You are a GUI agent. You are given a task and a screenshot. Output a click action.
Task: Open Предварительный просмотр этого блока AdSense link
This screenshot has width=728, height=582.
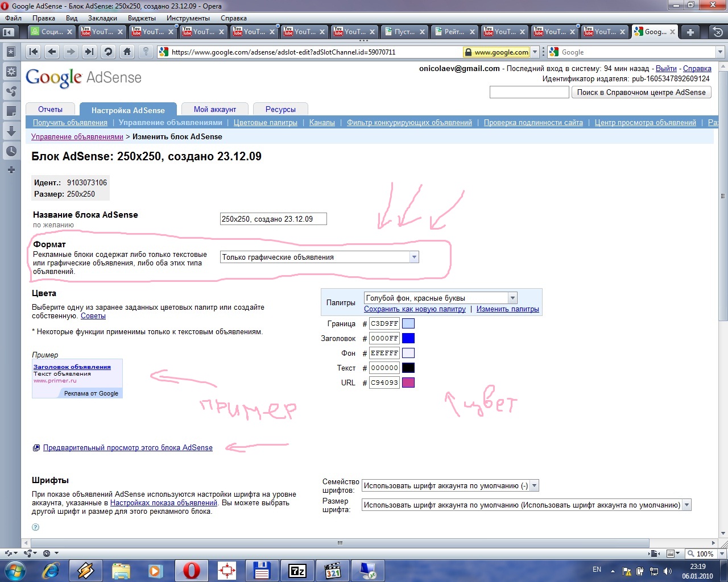(127, 448)
